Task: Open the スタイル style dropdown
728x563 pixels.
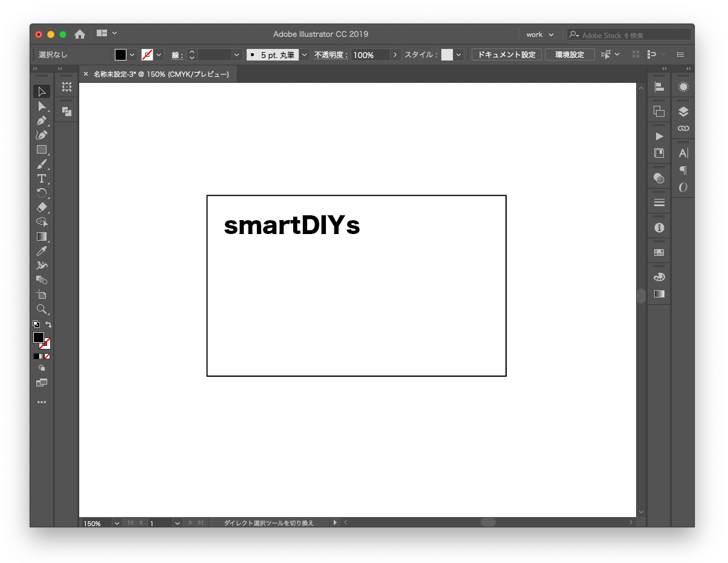Action: pos(459,55)
